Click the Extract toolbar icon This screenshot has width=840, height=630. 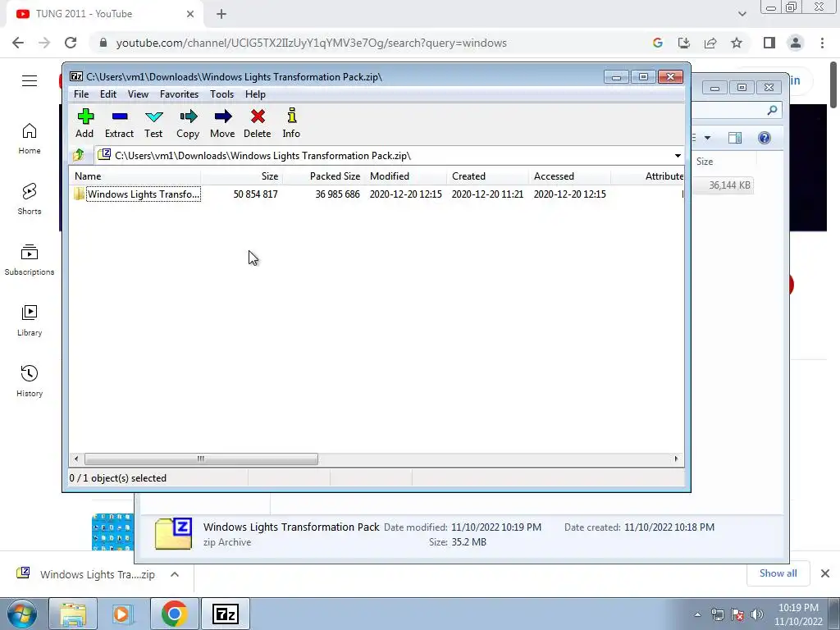[x=119, y=124]
